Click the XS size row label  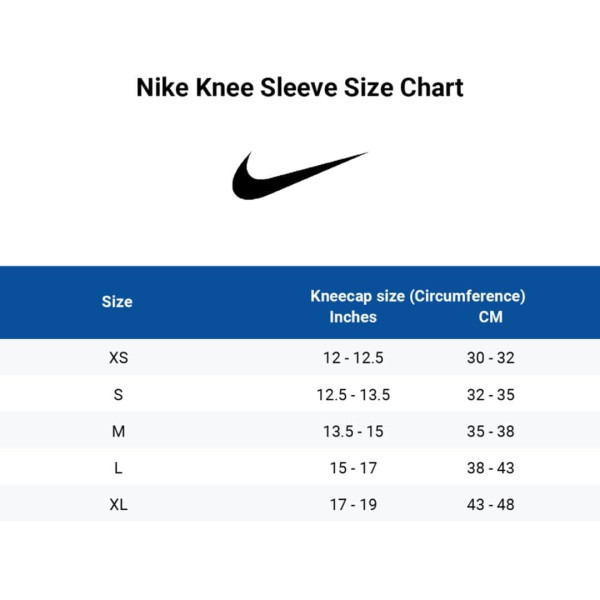(x=118, y=358)
